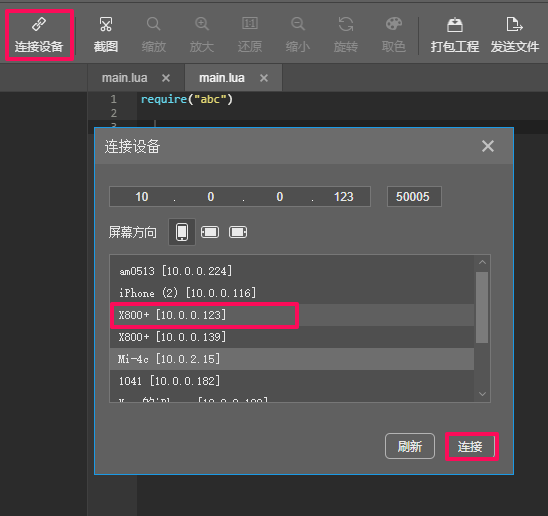Click the 放大 zoom-in icon
Image resolution: width=548 pixels, height=516 pixels.
pyautogui.click(x=202, y=24)
